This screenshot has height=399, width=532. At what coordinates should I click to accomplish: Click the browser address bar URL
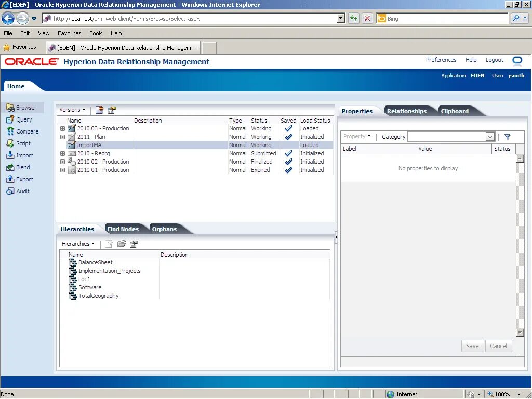[127, 19]
